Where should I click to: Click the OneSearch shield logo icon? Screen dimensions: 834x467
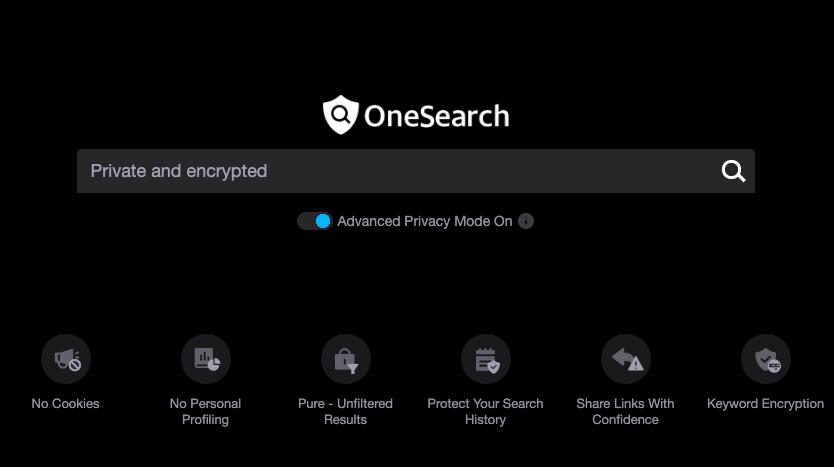tap(340, 115)
